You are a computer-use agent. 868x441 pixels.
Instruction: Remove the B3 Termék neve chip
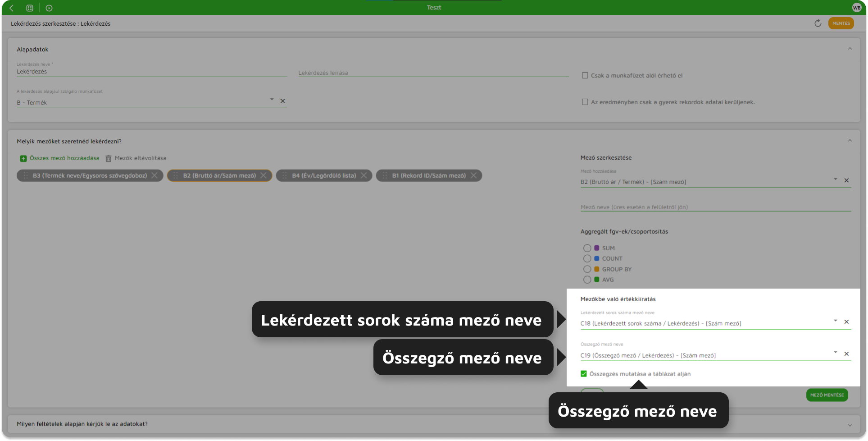point(155,175)
